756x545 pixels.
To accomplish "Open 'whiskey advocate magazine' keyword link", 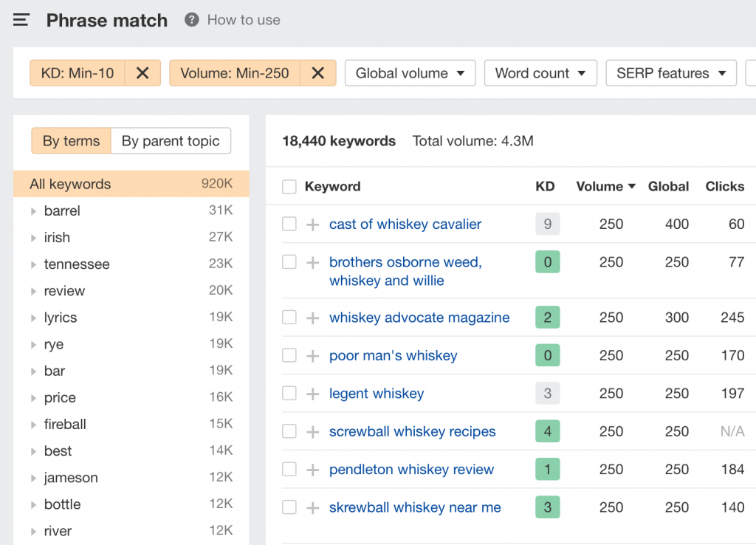I will click(419, 318).
